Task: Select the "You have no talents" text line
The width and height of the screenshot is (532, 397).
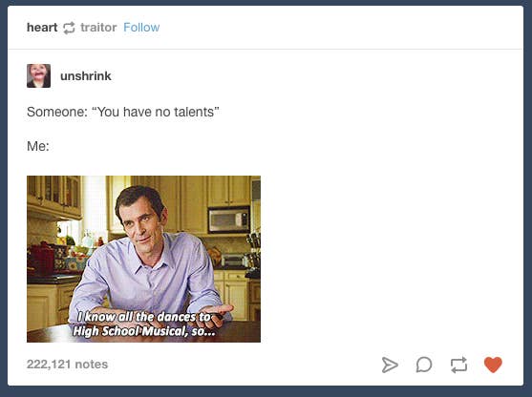Action: tap(123, 112)
